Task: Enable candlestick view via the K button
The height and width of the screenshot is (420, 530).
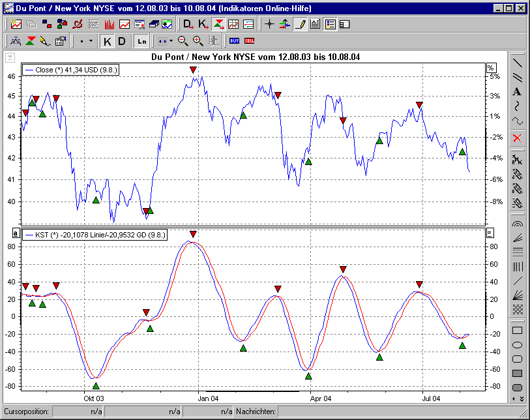Action: coord(108,40)
